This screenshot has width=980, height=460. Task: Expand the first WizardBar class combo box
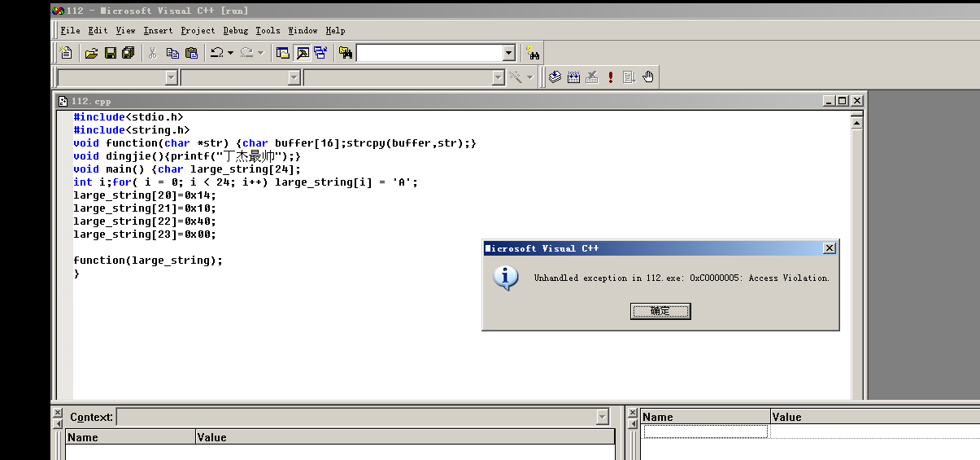tap(172, 77)
